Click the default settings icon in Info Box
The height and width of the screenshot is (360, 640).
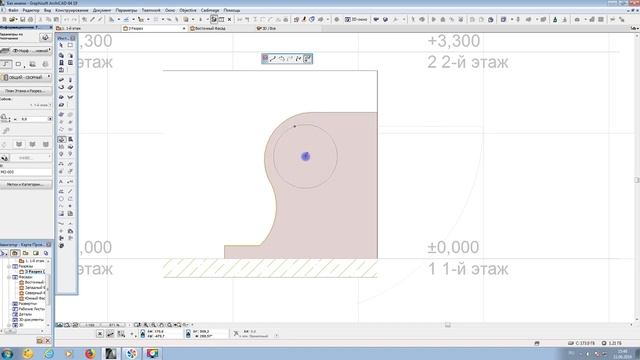[x=45, y=38]
